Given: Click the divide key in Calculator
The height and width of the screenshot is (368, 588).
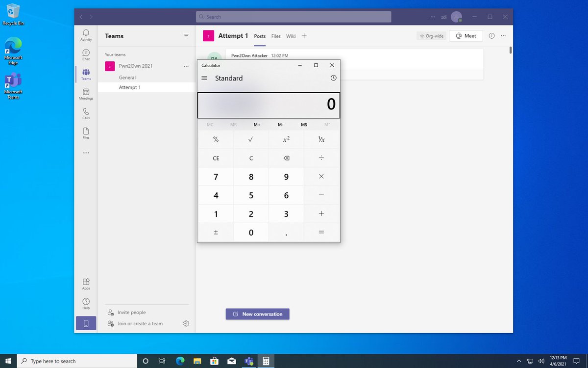Looking at the screenshot, I should pos(321,158).
